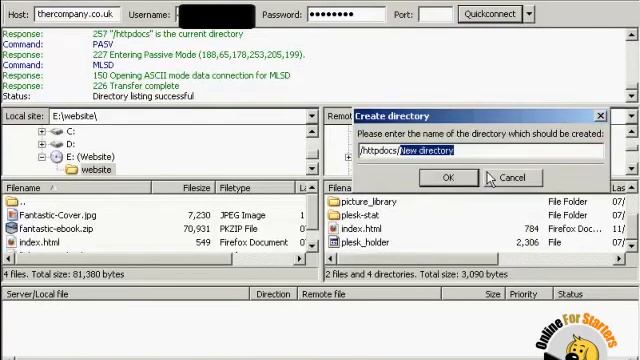The width and height of the screenshot is (640, 360).
Task: Select plesk-stat folder name
Action: pos(360,215)
